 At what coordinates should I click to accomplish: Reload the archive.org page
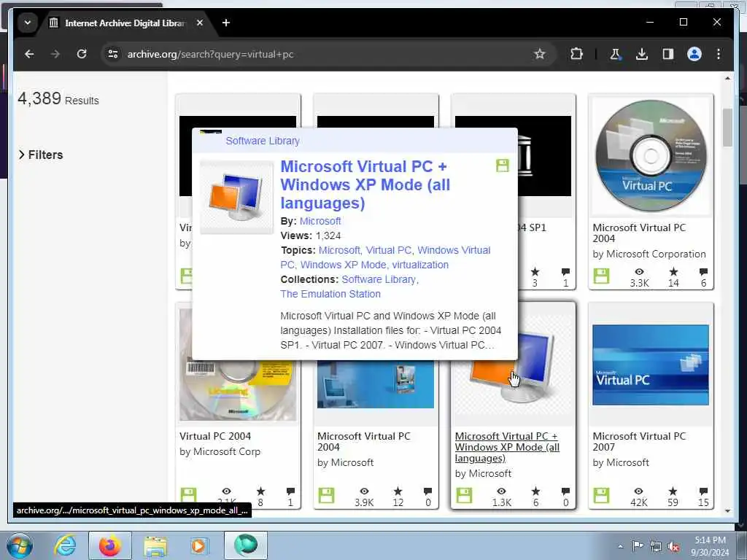point(82,54)
